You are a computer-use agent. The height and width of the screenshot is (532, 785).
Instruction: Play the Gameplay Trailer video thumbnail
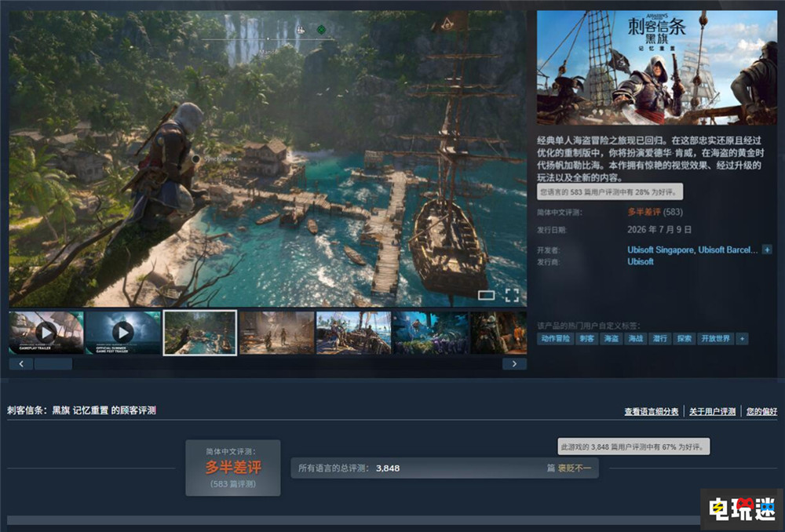[46, 333]
